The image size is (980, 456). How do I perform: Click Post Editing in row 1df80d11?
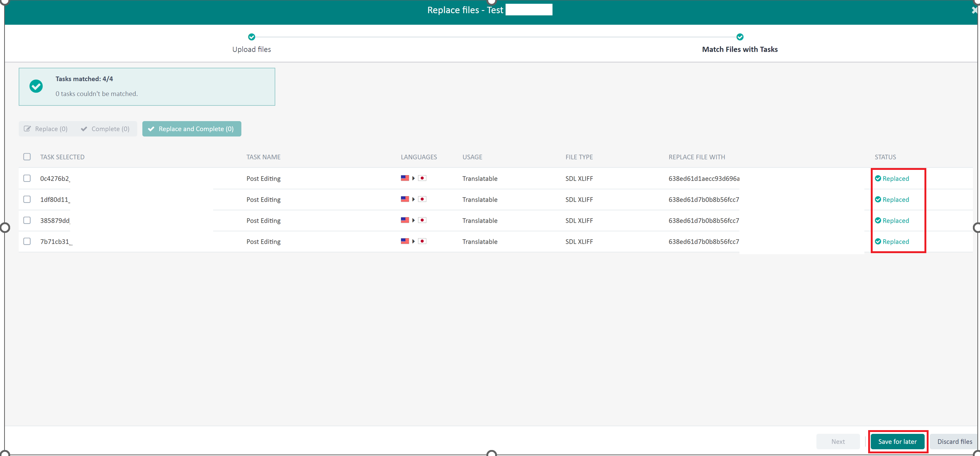click(x=263, y=199)
